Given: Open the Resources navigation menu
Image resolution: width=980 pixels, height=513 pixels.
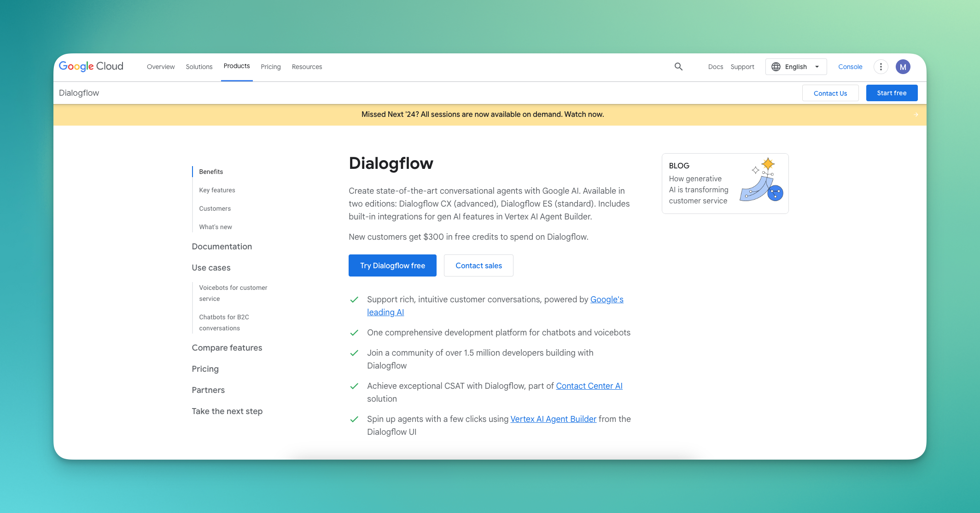Looking at the screenshot, I should click(x=307, y=67).
